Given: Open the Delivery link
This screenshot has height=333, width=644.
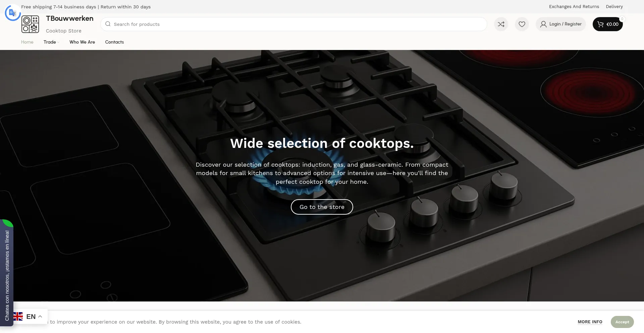Looking at the screenshot, I should [614, 7].
